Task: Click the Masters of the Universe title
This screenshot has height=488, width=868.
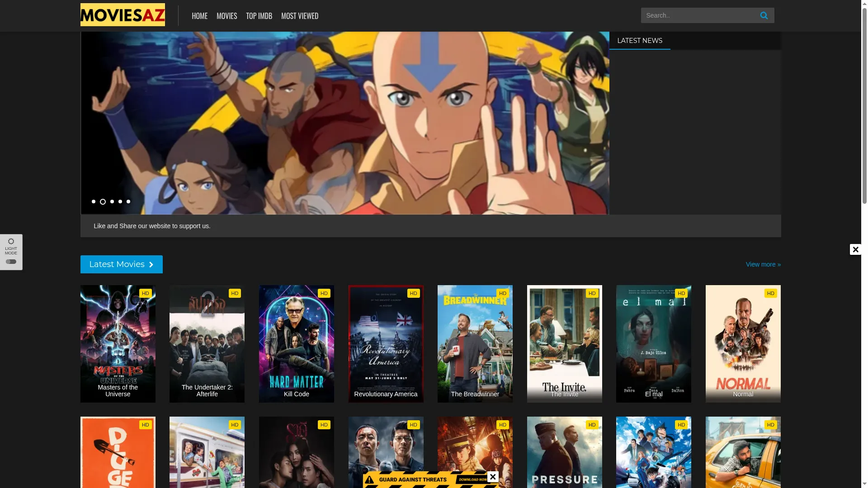Action: coord(118,390)
